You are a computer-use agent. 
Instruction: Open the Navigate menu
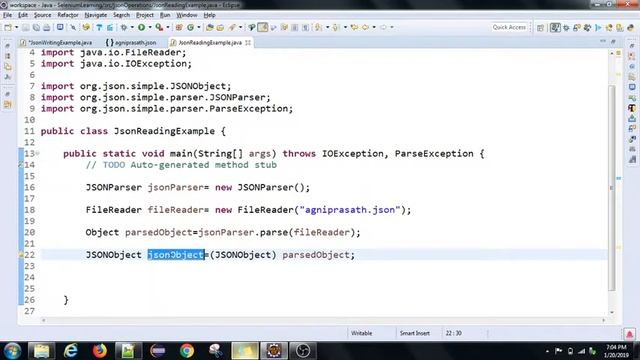96,15
